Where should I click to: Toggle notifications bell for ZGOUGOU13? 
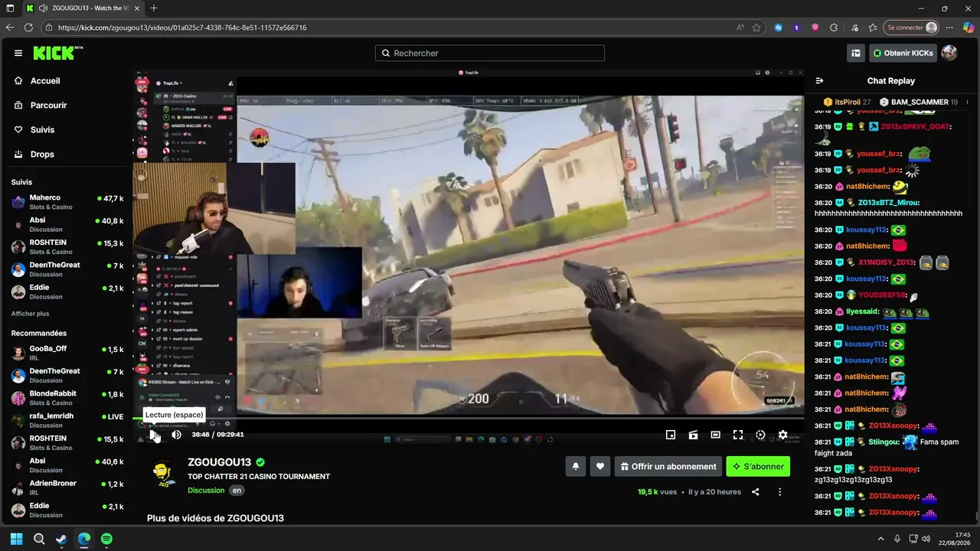pyautogui.click(x=576, y=466)
